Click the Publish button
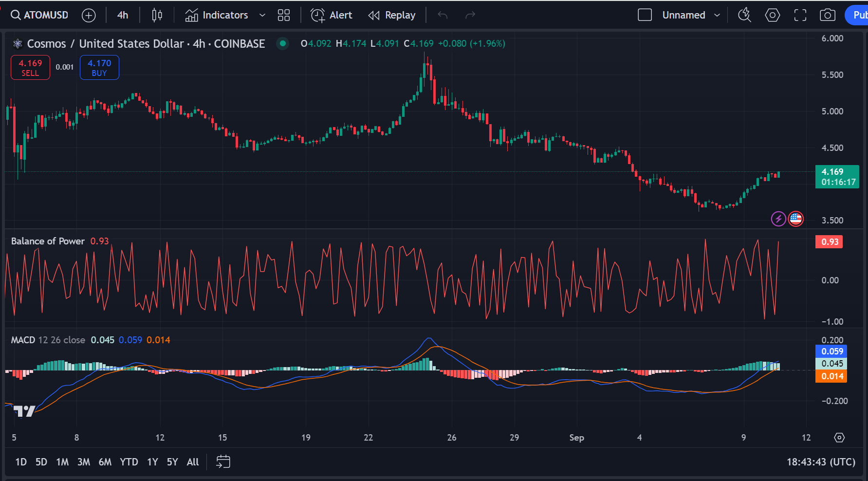The image size is (868, 481). point(858,15)
